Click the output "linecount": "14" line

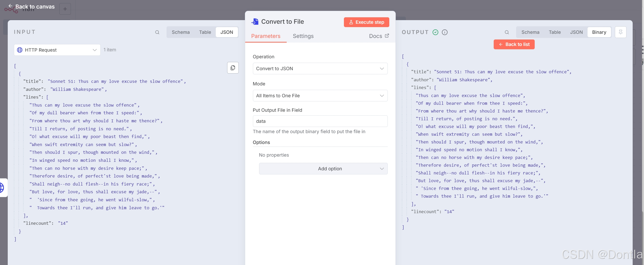[x=433, y=212]
